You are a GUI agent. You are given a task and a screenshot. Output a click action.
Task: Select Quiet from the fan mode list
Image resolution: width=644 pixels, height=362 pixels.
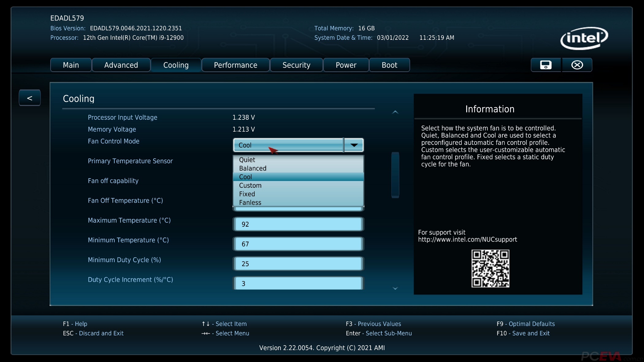click(x=247, y=160)
